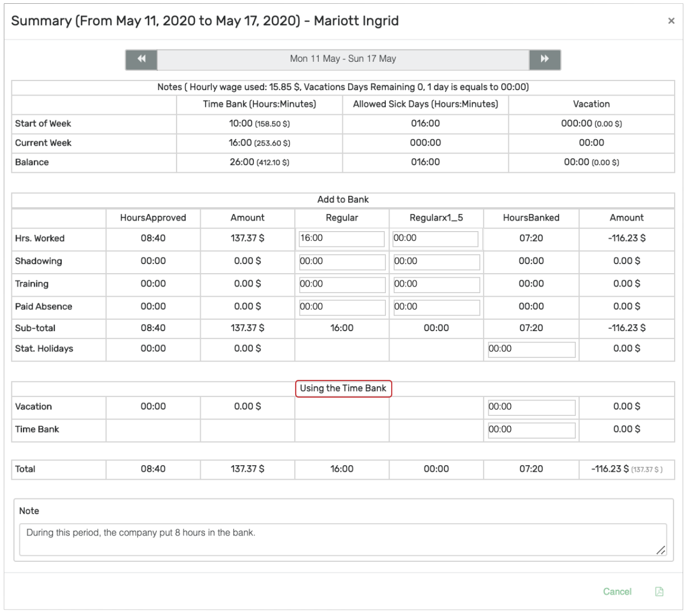This screenshot has width=688, height=616.
Task: Click inside the Note text area
Action: pos(343,539)
